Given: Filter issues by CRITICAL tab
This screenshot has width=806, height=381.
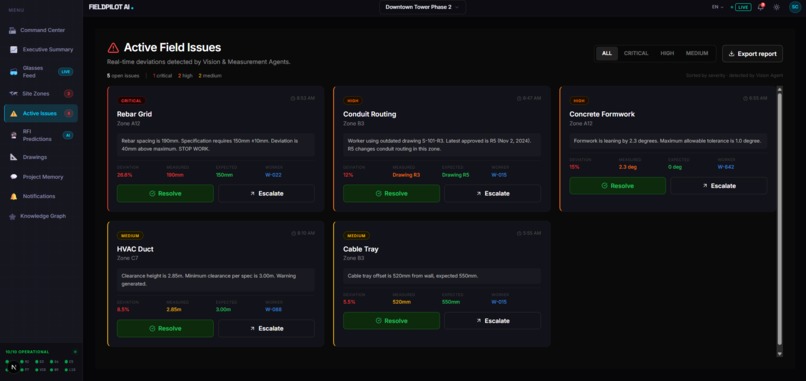Looking at the screenshot, I should [636, 53].
